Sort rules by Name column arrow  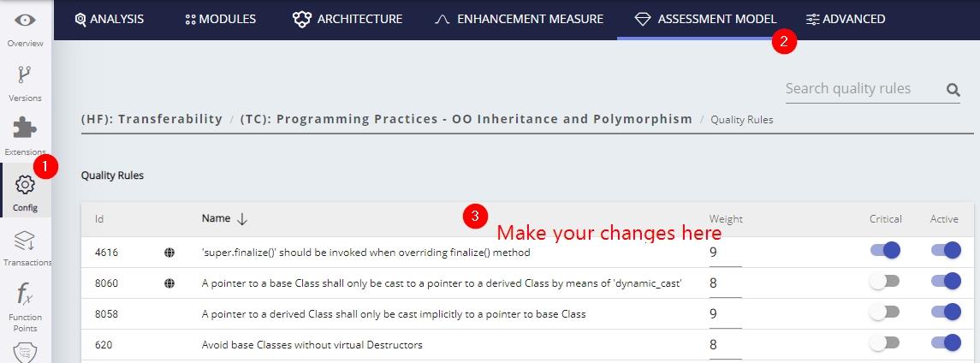[x=242, y=219]
